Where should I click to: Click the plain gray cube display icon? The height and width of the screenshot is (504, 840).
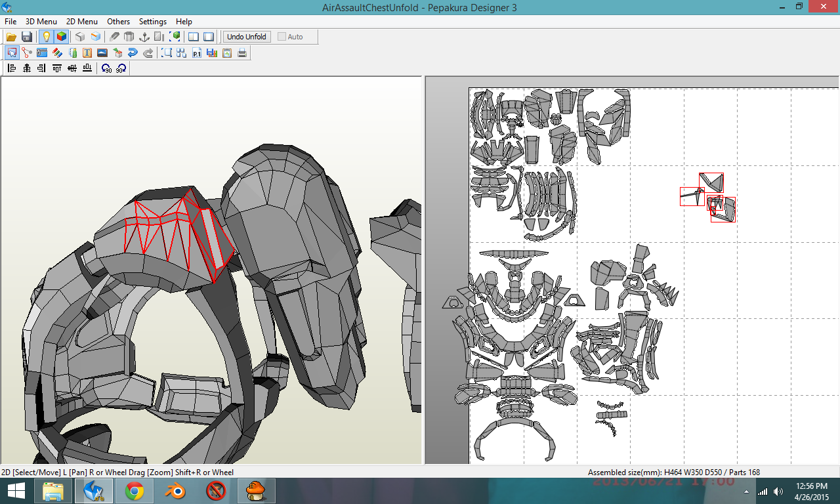pos(80,37)
